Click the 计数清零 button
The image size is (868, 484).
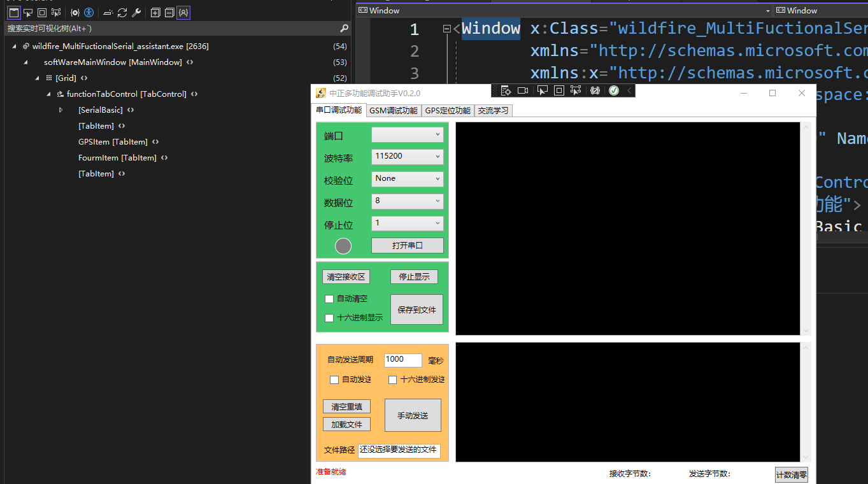(x=792, y=474)
